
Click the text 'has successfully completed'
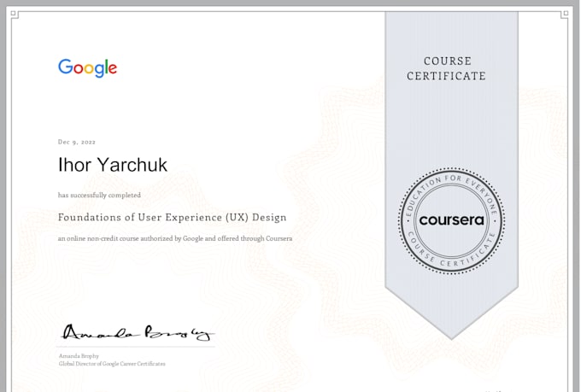pos(99,196)
